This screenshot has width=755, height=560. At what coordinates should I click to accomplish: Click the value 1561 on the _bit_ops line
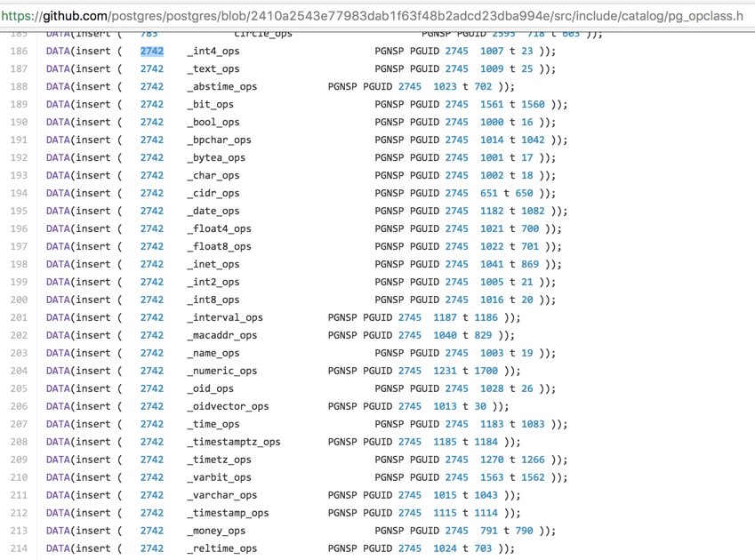coord(492,105)
